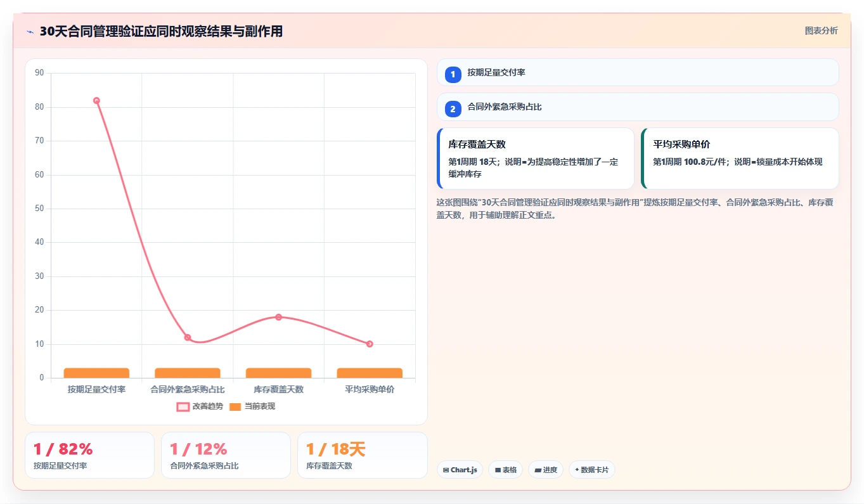Viewport: 864px width, 504px height.
Task: Click the line data point at 82
Action: point(96,101)
